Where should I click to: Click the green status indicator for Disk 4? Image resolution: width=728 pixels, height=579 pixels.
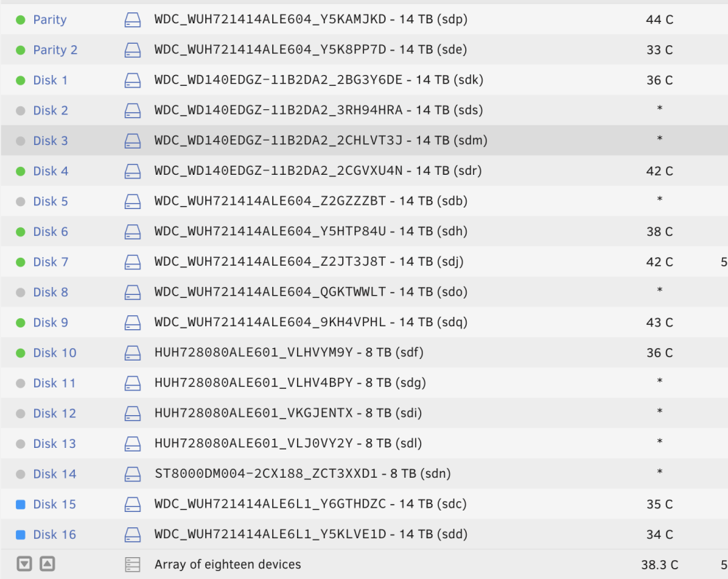20,171
